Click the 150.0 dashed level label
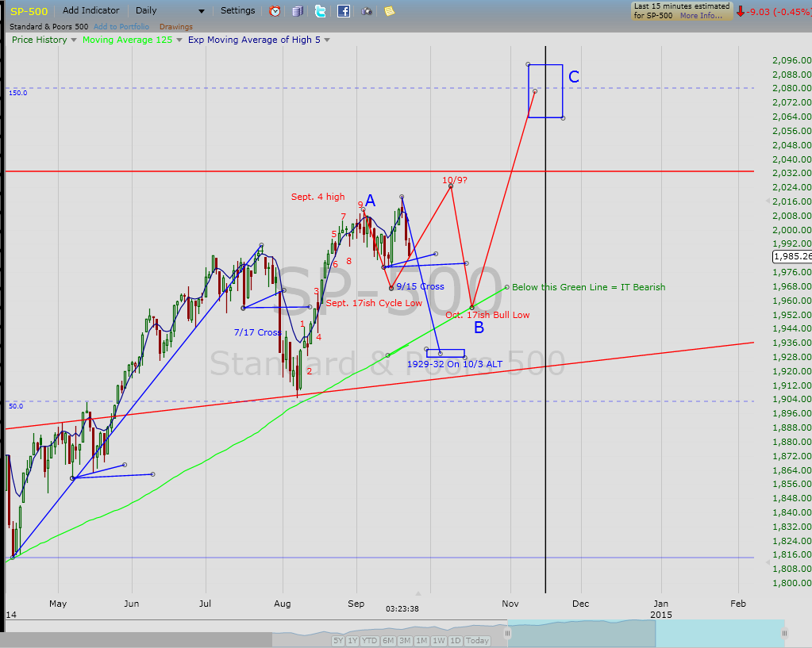The width and height of the screenshot is (812, 648). coord(18,93)
